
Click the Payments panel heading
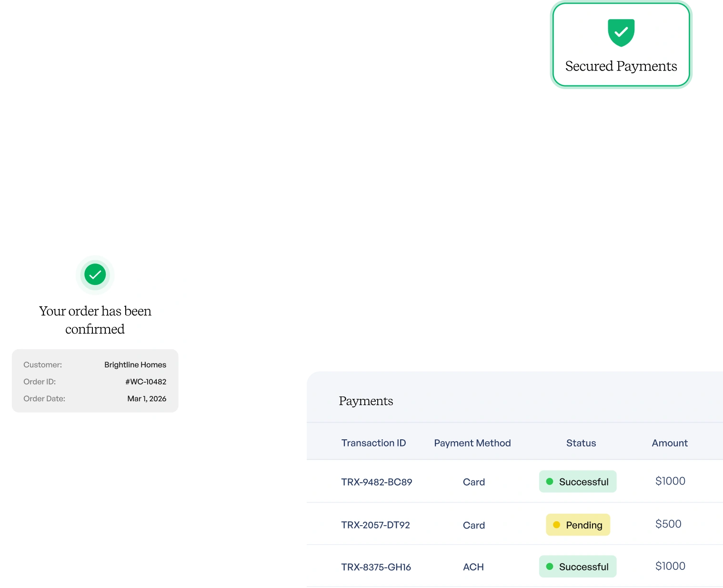[366, 401]
